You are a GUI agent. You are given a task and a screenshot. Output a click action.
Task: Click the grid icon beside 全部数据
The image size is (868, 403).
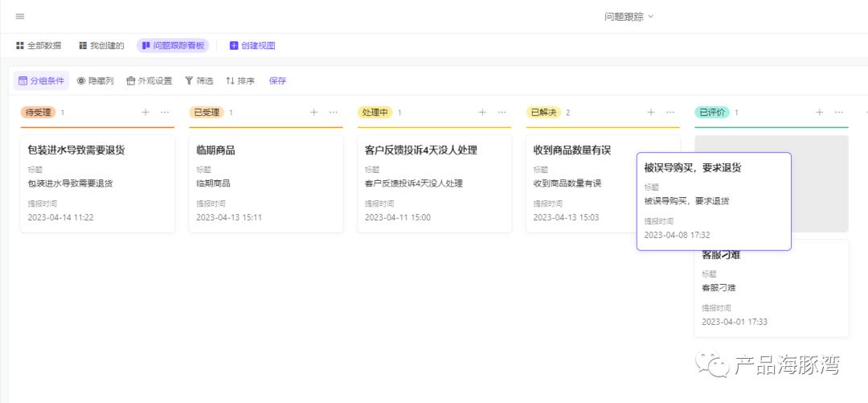pyautogui.click(x=20, y=46)
